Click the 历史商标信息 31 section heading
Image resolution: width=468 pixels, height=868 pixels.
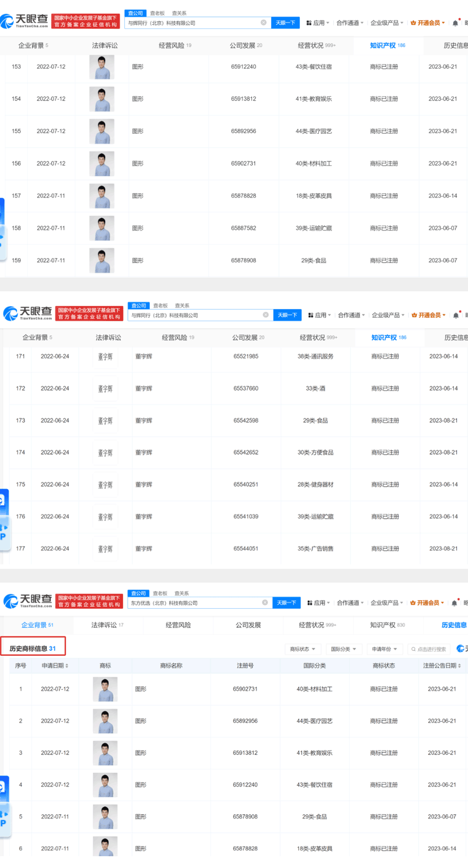pyautogui.click(x=33, y=649)
